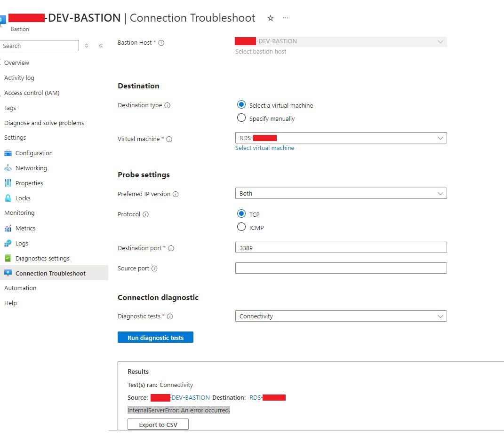Open the Logs blade icon

pyautogui.click(x=8, y=243)
